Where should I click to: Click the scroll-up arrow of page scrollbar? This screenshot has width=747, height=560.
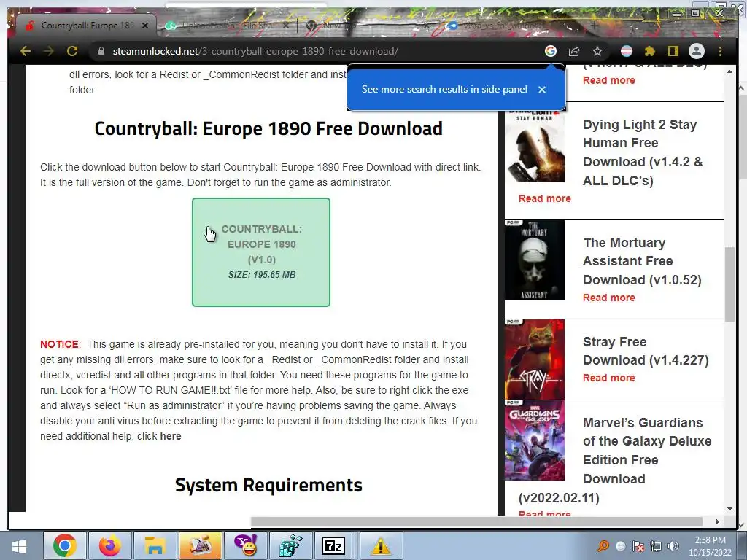[x=729, y=71]
